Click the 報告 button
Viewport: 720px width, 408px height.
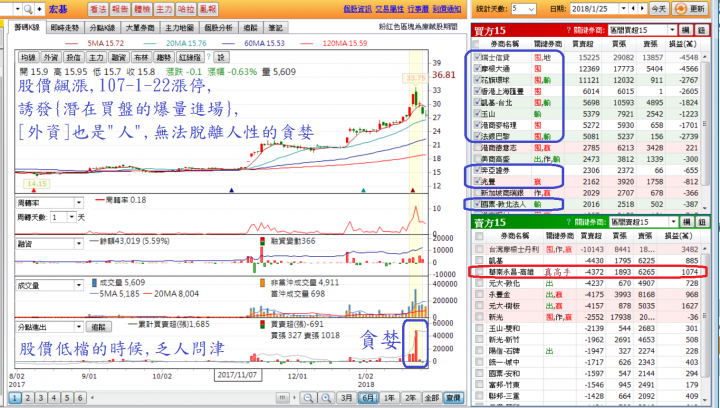pos(120,9)
